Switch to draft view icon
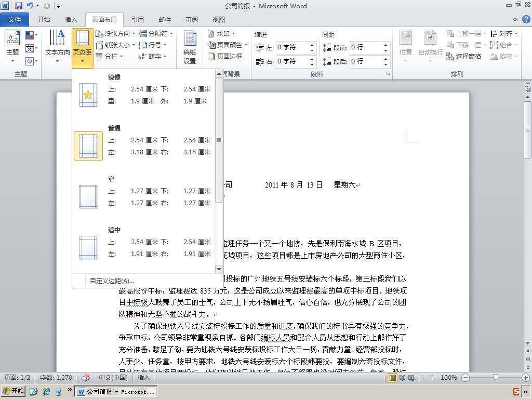This screenshot has height=399, width=532. [x=431, y=378]
